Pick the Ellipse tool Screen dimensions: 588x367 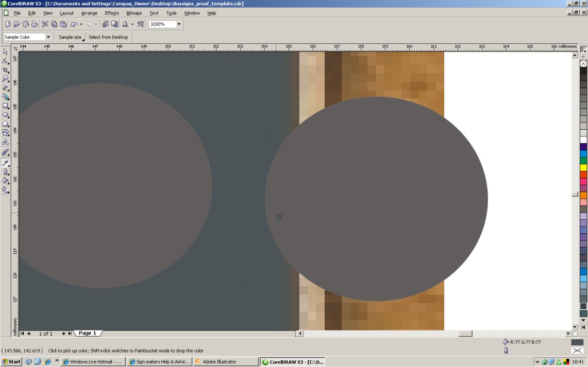coord(5,115)
